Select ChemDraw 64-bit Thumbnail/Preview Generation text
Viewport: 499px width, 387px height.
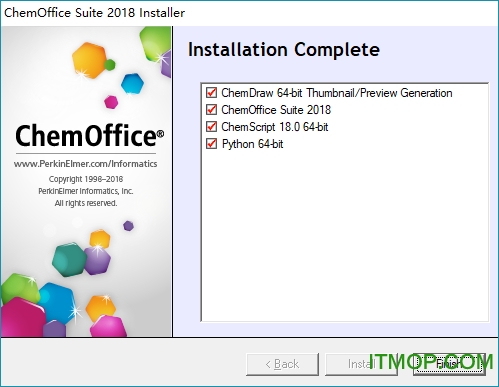(x=337, y=93)
